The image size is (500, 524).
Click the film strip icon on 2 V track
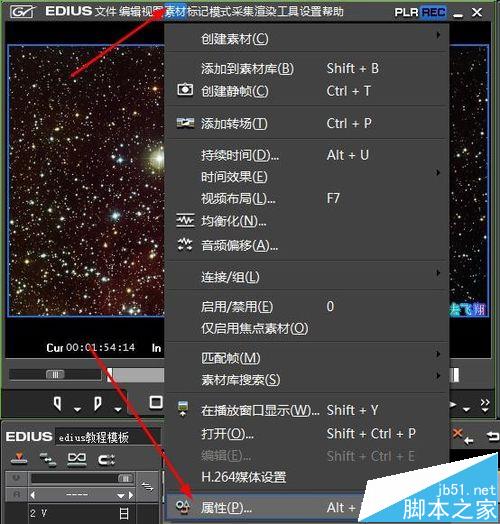pos(124,513)
